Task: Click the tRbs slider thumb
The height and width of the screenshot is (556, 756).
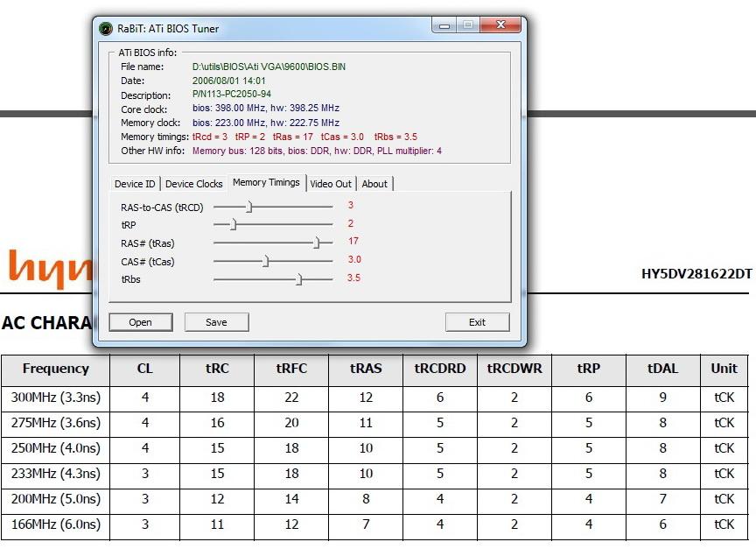Action: pos(299,279)
